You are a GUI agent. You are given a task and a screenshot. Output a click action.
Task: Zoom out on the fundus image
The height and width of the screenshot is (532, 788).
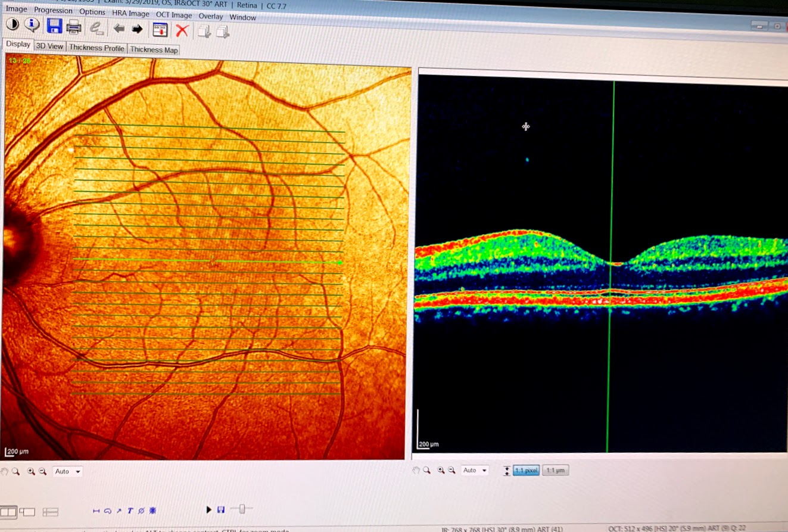tap(42, 471)
